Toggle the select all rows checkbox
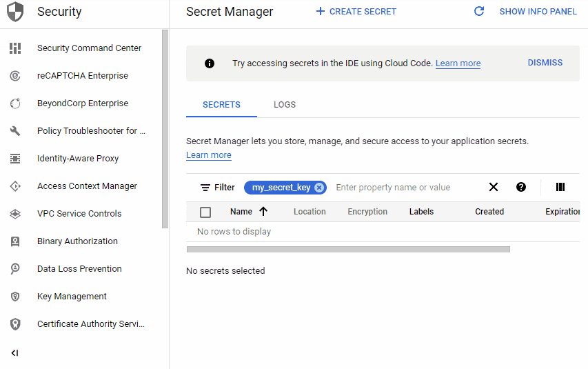The height and width of the screenshot is (369, 588). 205,212
